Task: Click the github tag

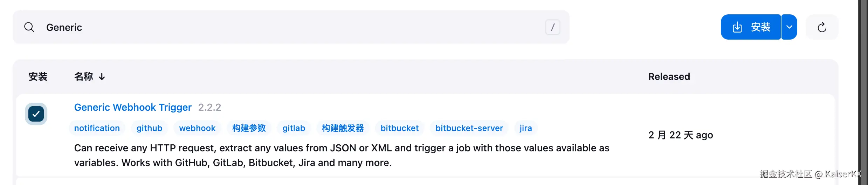Action: pyautogui.click(x=149, y=128)
